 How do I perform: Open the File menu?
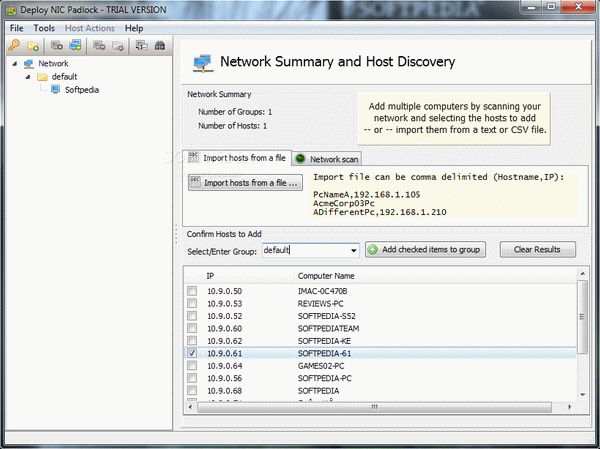16,28
